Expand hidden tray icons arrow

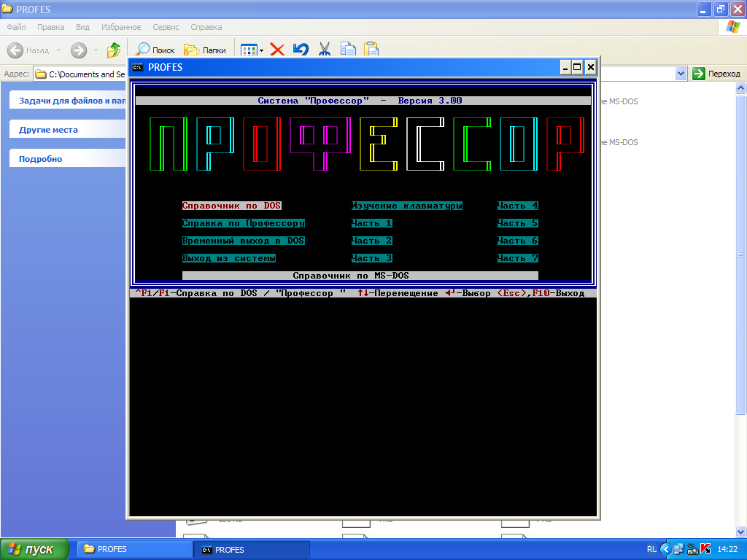pyautogui.click(x=666, y=549)
